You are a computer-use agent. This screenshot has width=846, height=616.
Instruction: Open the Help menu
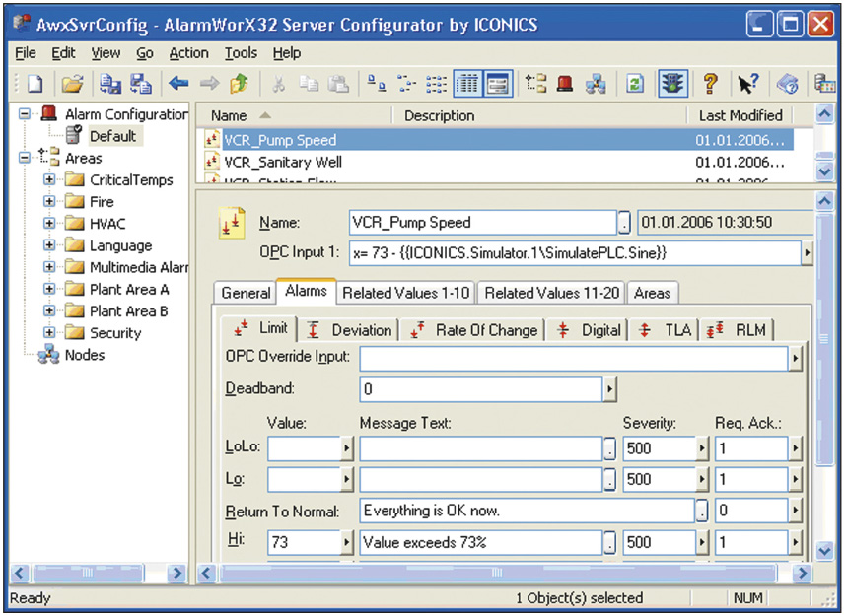pyautogui.click(x=287, y=53)
